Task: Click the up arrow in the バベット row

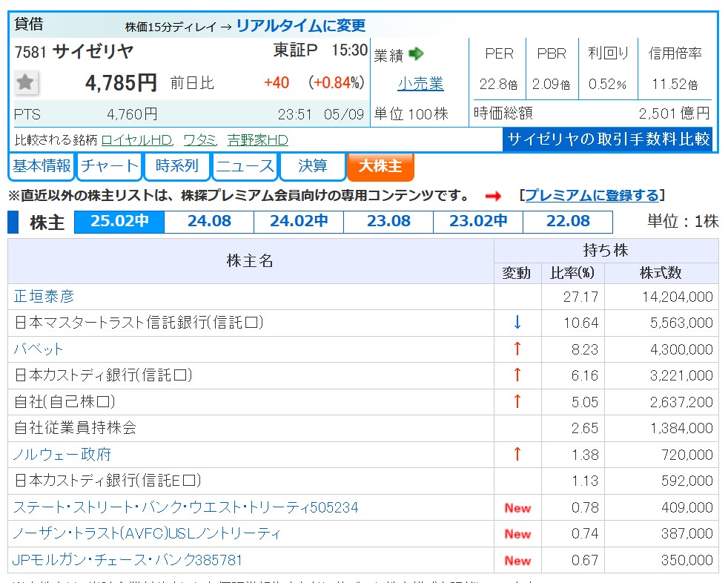Action: coord(517,349)
